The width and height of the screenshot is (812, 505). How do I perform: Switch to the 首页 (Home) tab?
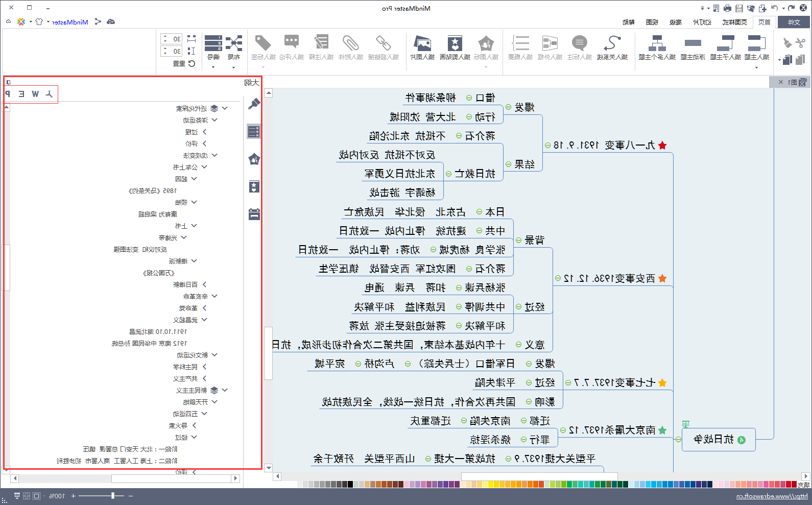[x=765, y=22]
